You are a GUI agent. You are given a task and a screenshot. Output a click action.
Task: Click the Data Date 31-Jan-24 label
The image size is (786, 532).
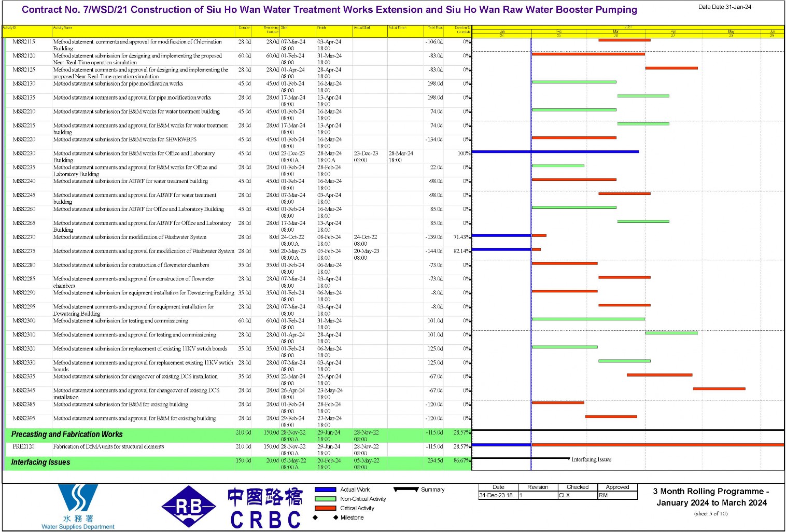tap(725, 7)
